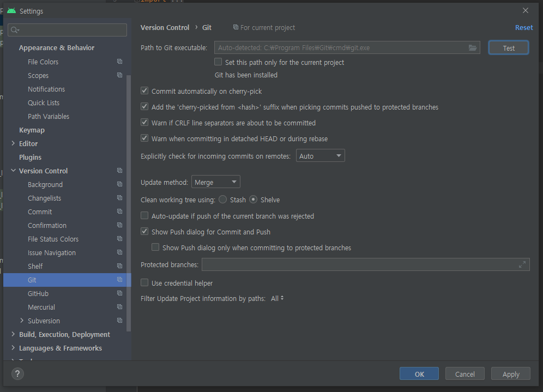Click project-level icon beside Changelists
Image resolution: width=543 pixels, height=392 pixels.
tap(119, 198)
